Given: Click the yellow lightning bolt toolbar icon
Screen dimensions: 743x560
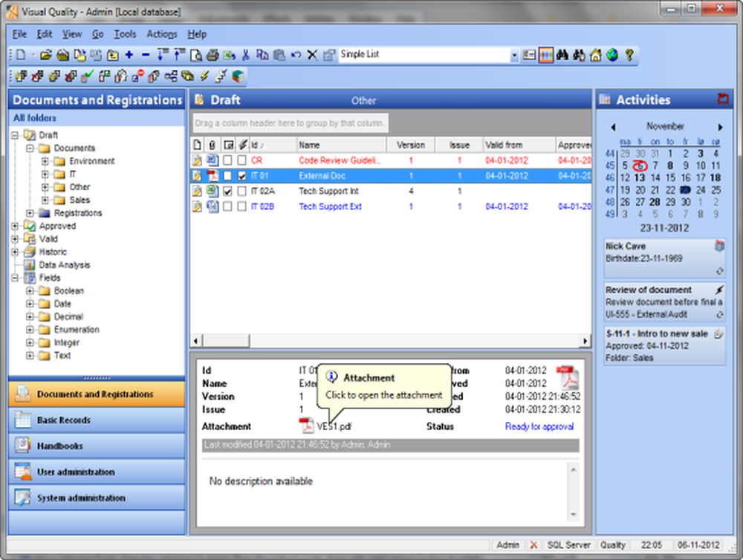Looking at the screenshot, I should click(204, 76).
